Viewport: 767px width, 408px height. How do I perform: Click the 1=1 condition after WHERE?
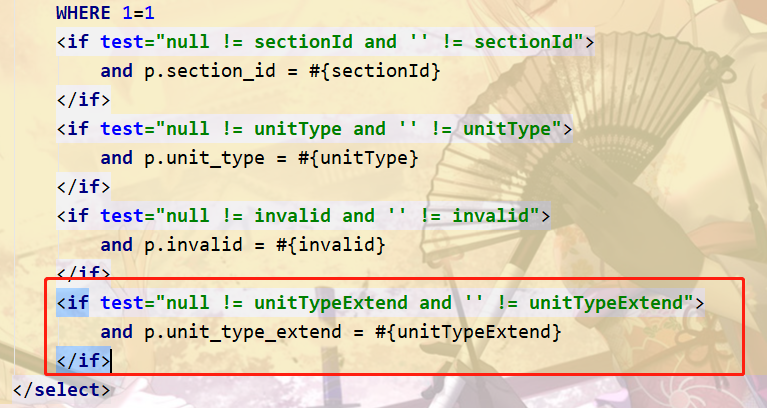tap(138, 13)
